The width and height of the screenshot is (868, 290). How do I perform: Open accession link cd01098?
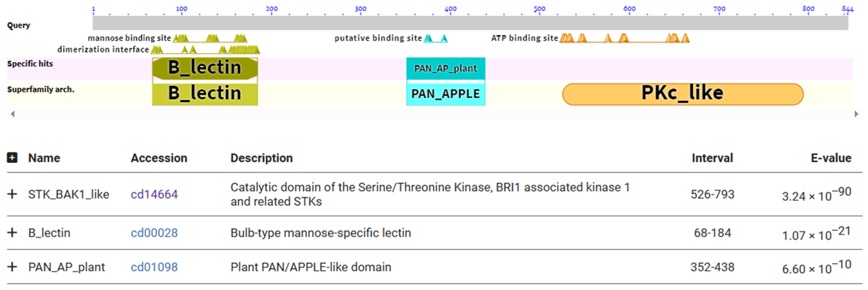[x=154, y=267]
